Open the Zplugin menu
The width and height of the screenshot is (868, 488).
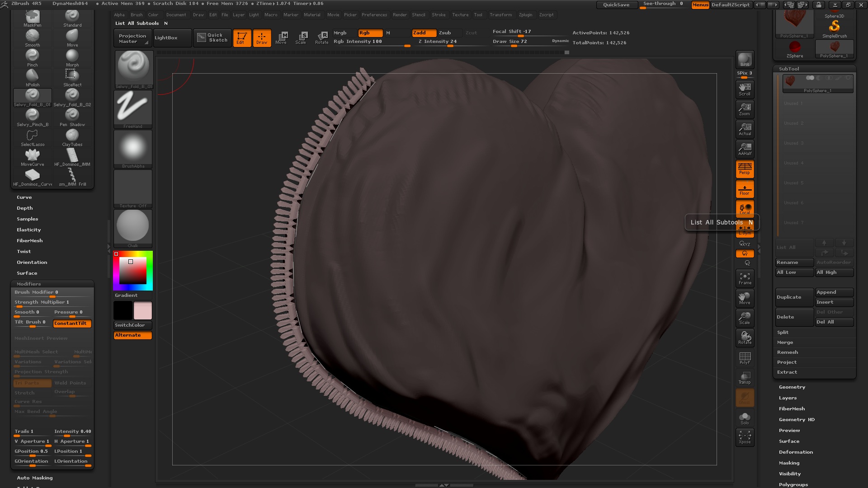[526, 15]
